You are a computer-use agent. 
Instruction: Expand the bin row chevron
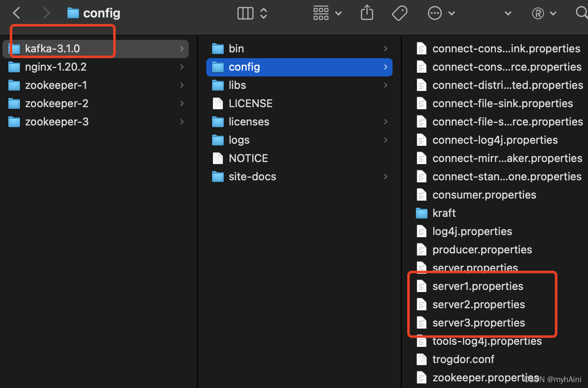click(385, 49)
